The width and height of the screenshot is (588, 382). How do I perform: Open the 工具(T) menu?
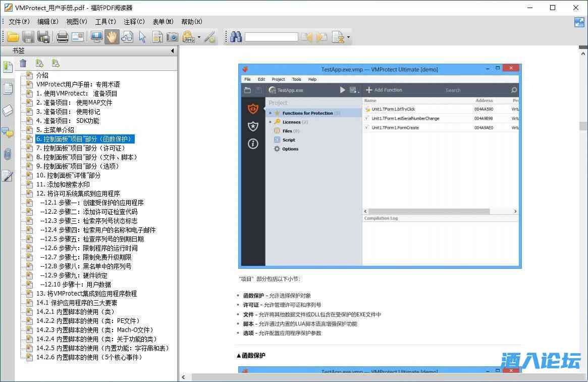point(105,22)
